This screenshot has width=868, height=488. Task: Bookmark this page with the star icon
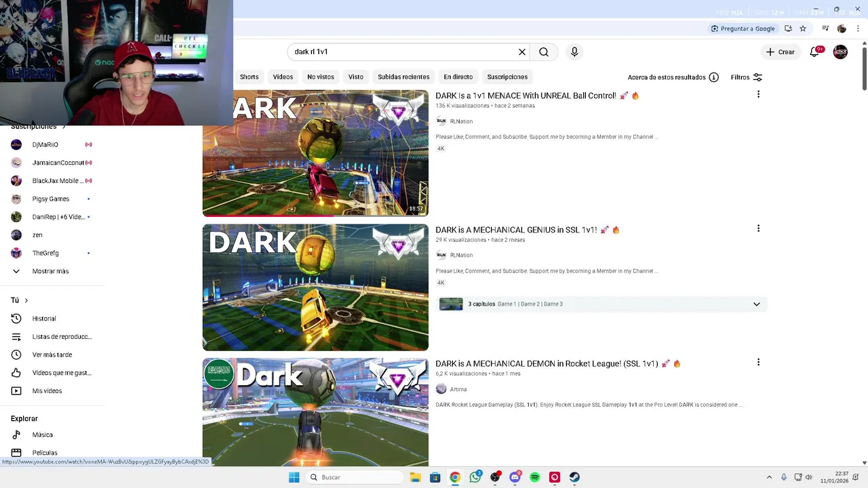coord(803,28)
